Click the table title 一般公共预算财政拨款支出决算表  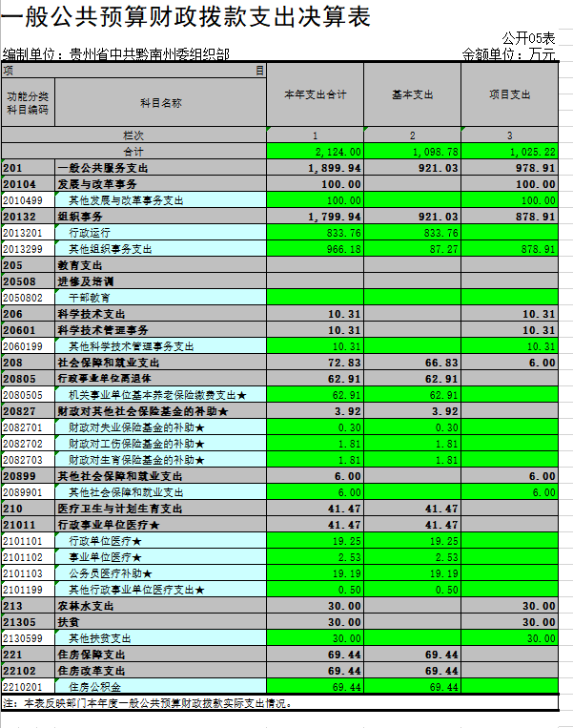(x=187, y=16)
